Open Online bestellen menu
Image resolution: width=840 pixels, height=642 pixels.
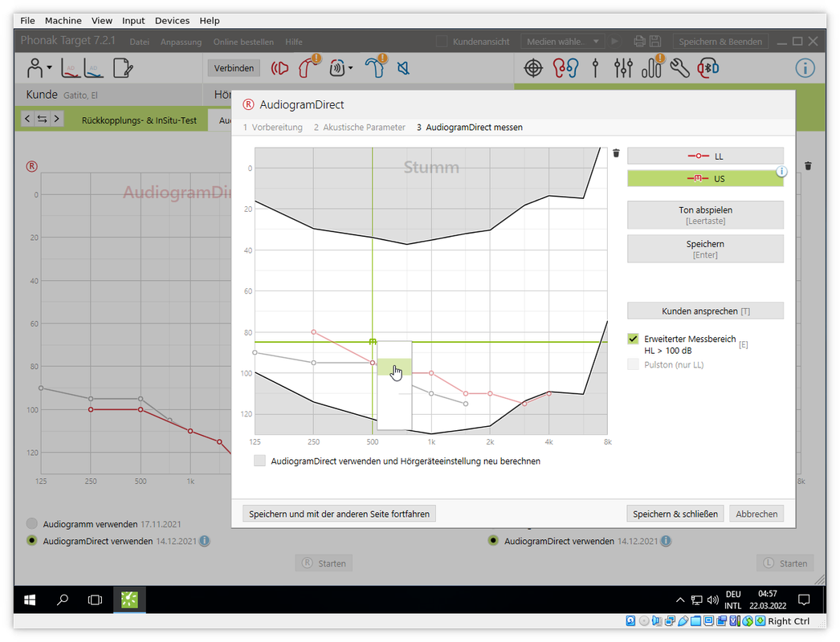point(243,42)
